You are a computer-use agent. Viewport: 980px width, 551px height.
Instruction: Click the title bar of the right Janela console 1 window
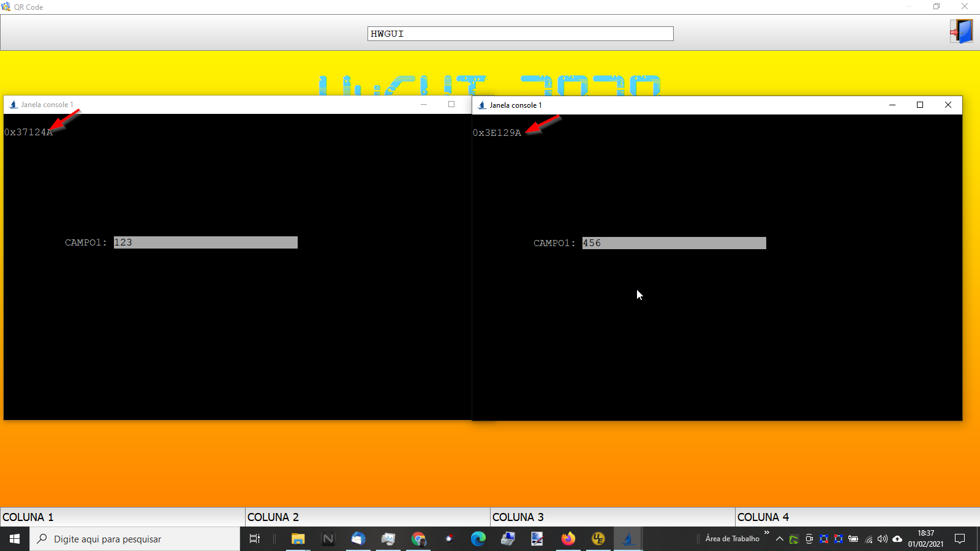(717, 105)
